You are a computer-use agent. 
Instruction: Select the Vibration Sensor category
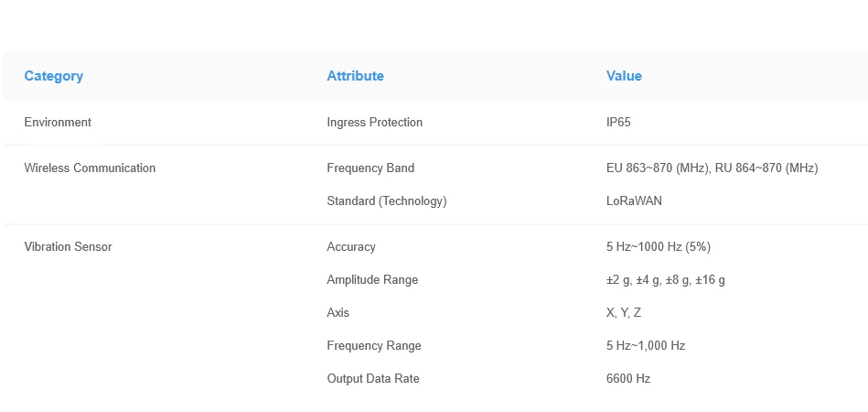pyautogui.click(x=68, y=246)
